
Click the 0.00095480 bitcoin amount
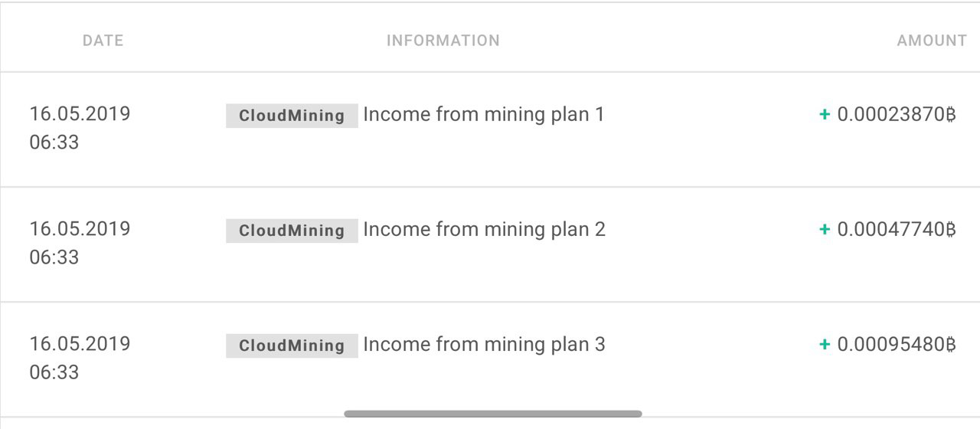tap(897, 345)
